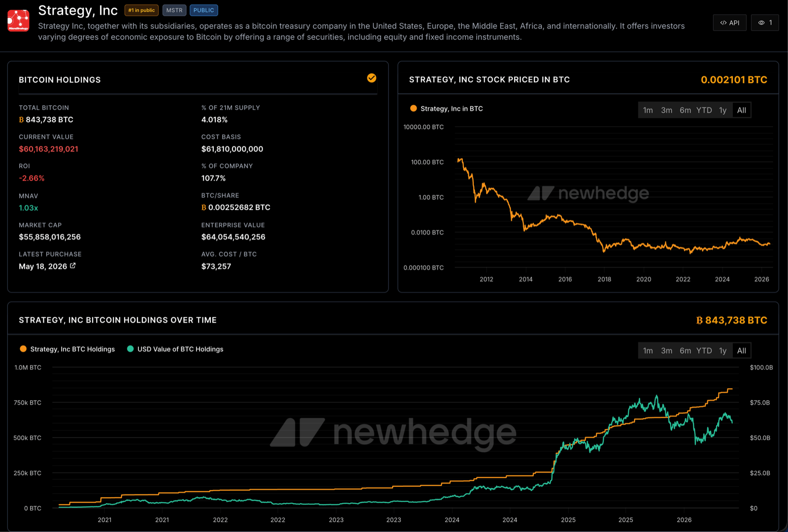Image resolution: width=788 pixels, height=532 pixels.
Task: Click the 4.018% of 21M supply value
Action: pyautogui.click(x=214, y=120)
